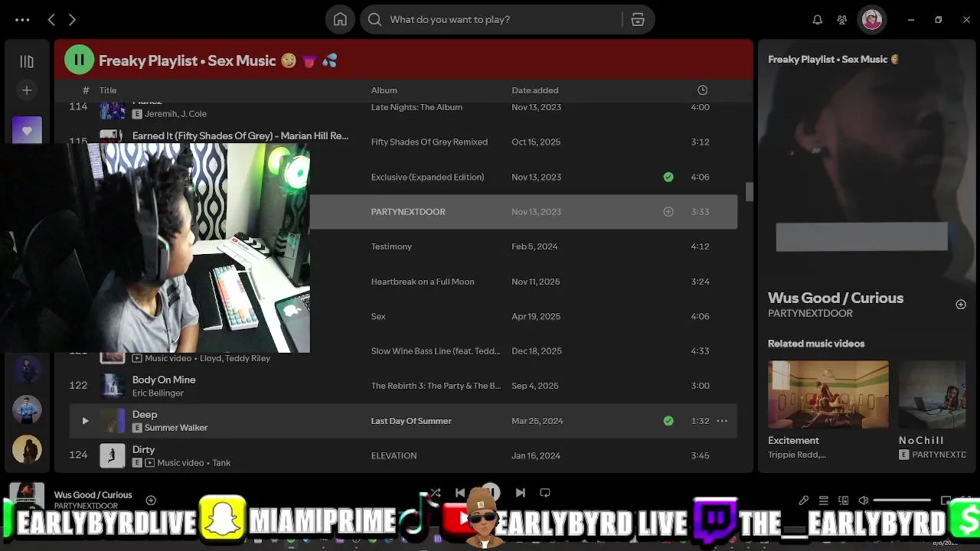
Task: Create a playlist with plus icon
Action: (x=27, y=90)
